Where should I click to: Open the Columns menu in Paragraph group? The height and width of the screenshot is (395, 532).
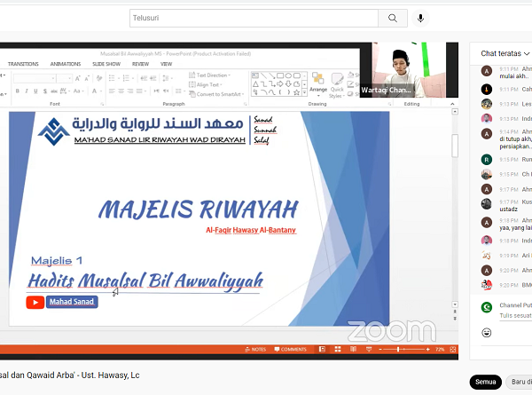point(179,91)
